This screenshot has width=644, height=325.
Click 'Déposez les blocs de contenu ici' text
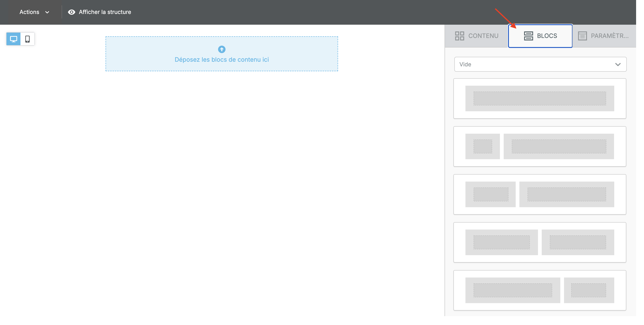(x=222, y=60)
